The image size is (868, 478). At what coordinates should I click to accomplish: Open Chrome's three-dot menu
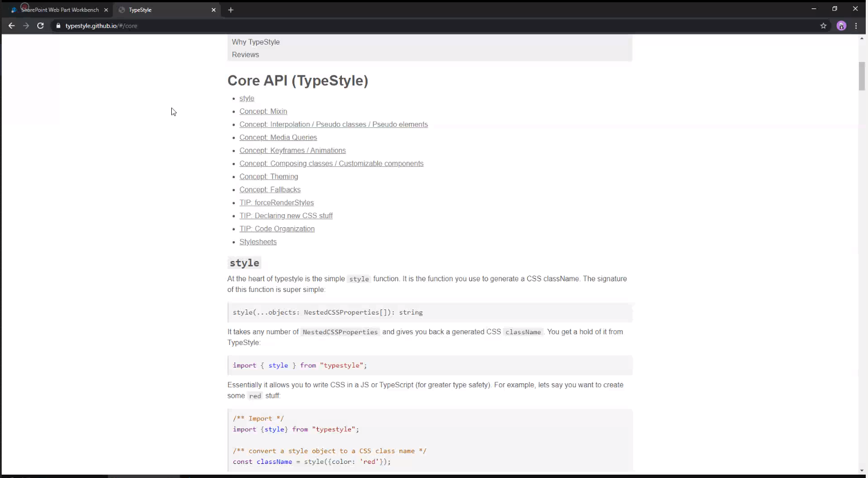click(x=856, y=25)
